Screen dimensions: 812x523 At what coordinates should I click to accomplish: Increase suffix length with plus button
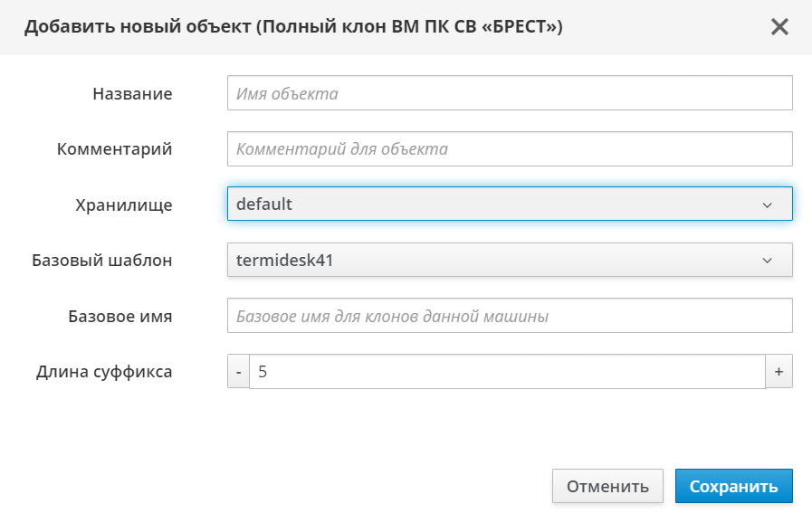click(x=779, y=371)
